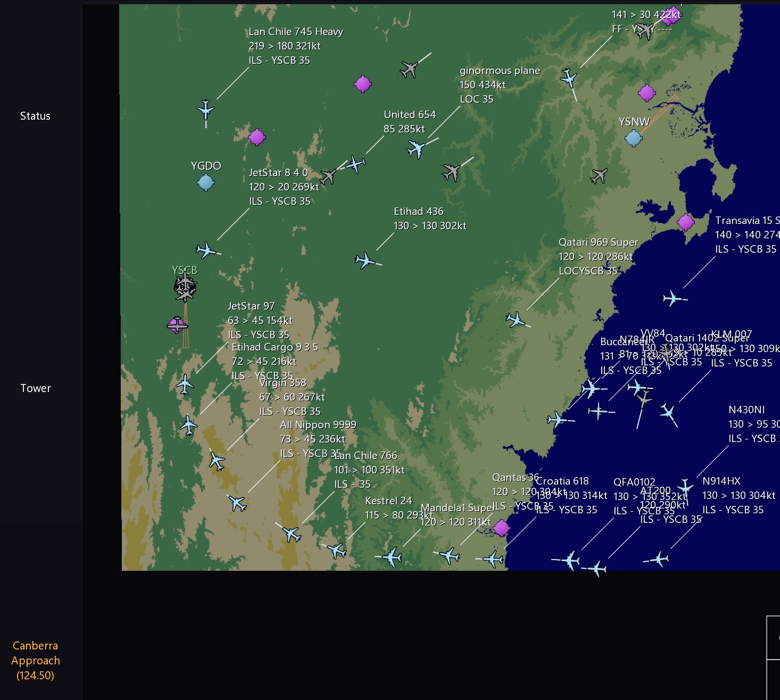This screenshot has height=700, width=780.
Task: Select the Lan Chile 766 label
Action: pos(369,470)
